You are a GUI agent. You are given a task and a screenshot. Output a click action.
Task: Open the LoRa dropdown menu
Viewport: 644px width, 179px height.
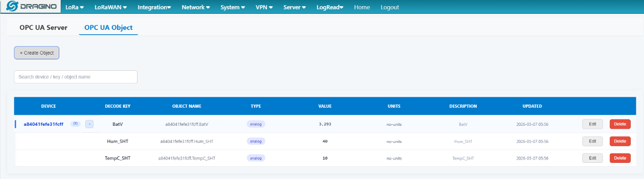(74, 7)
